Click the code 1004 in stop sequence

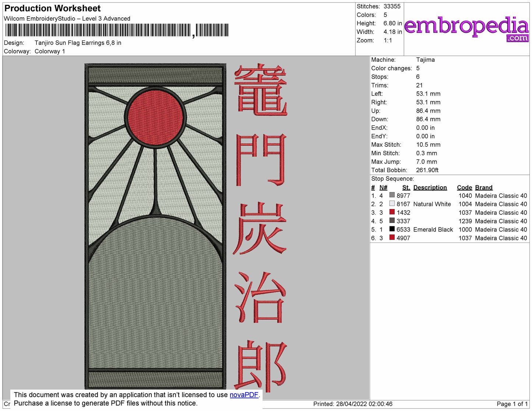465,204
